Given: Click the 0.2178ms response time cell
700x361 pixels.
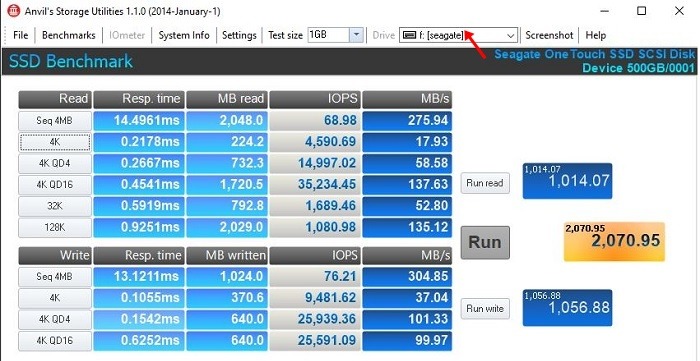Looking at the screenshot, I should 139,142.
